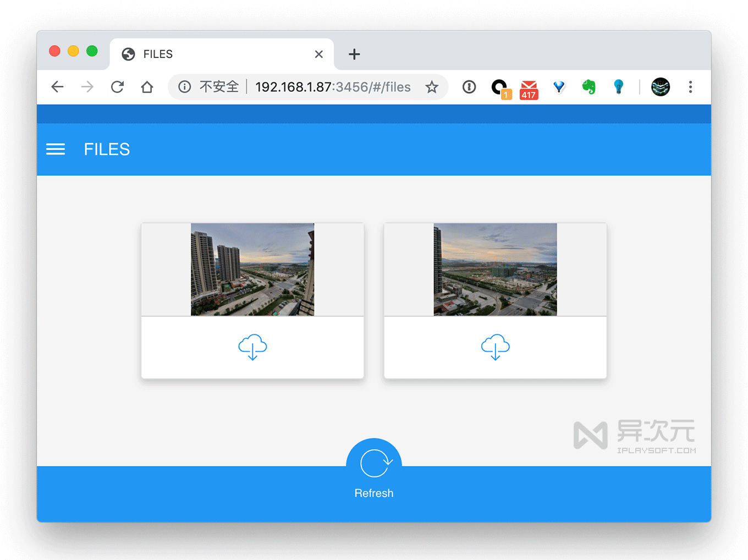748x560 pixels.
Task: Open a new browser tab
Action: 354,54
